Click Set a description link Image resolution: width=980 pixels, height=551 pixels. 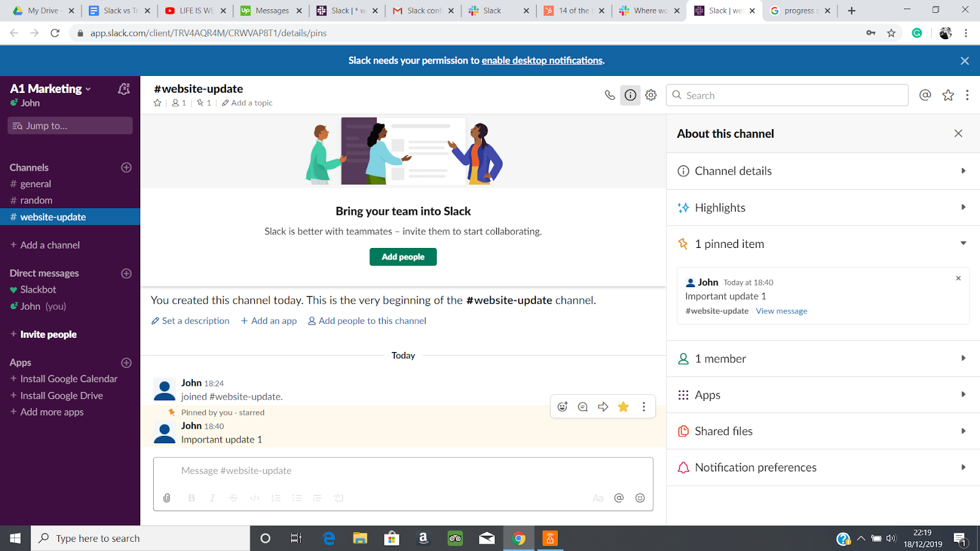[190, 321]
